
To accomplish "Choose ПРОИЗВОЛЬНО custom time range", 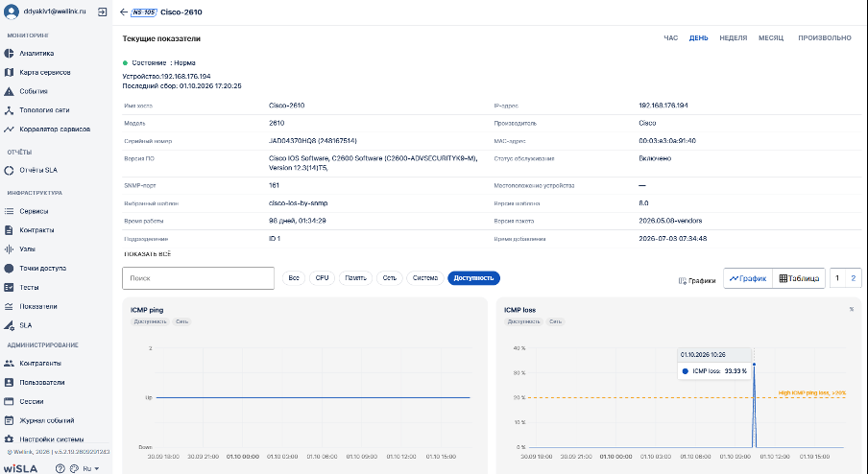I will pyautogui.click(x=824, y=38).
